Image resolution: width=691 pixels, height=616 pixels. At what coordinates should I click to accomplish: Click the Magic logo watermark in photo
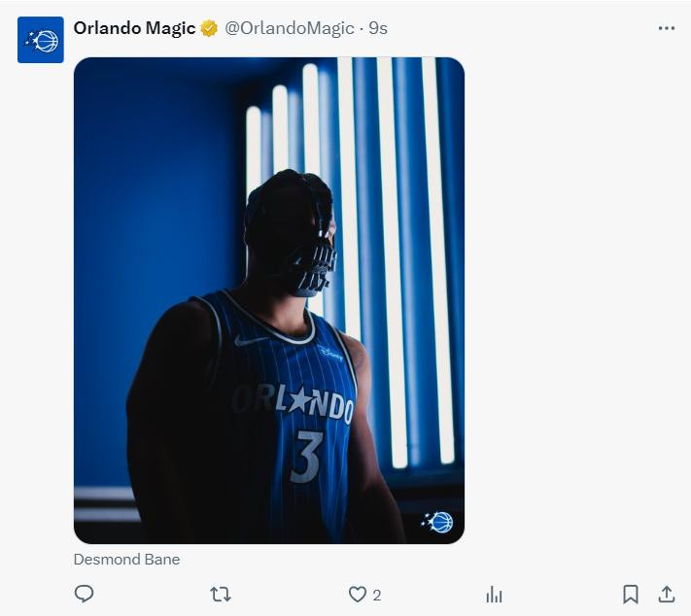tap(438, 522)
